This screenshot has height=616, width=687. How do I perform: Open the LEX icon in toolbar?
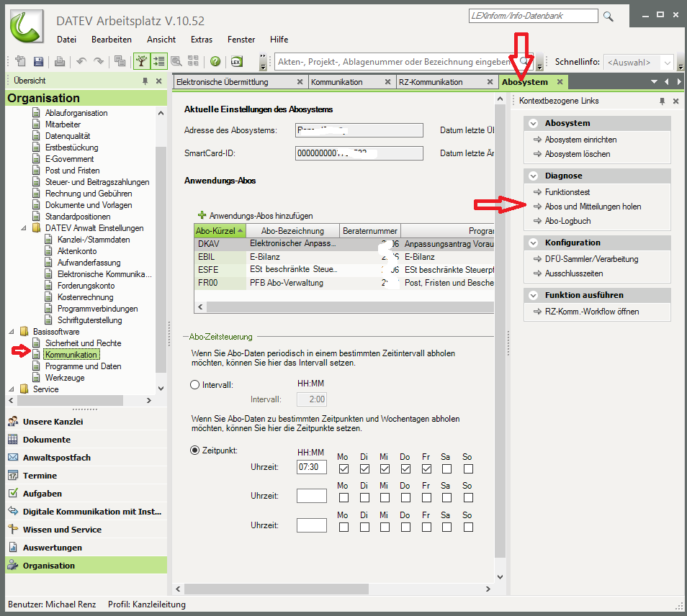[235, 62]
